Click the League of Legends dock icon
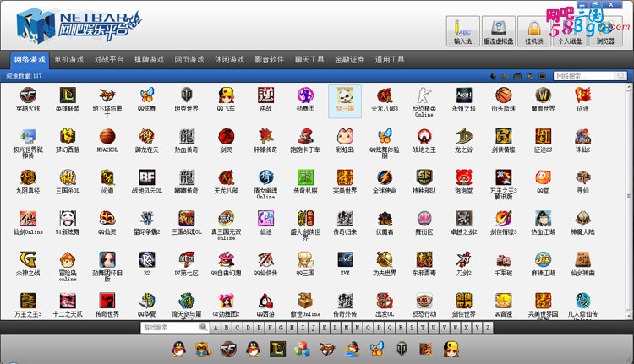 (x=277, y=349)
